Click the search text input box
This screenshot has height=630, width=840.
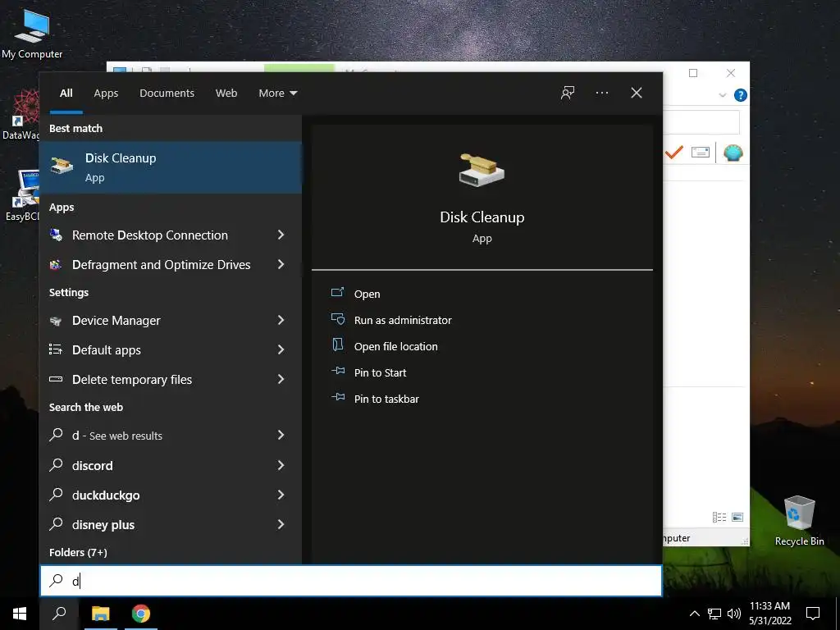click(351, 581)
